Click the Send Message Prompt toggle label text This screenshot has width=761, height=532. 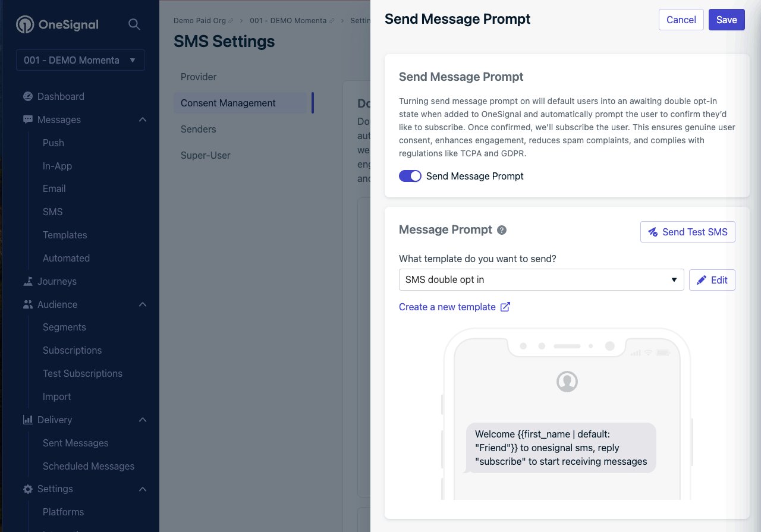pos(475,176)
